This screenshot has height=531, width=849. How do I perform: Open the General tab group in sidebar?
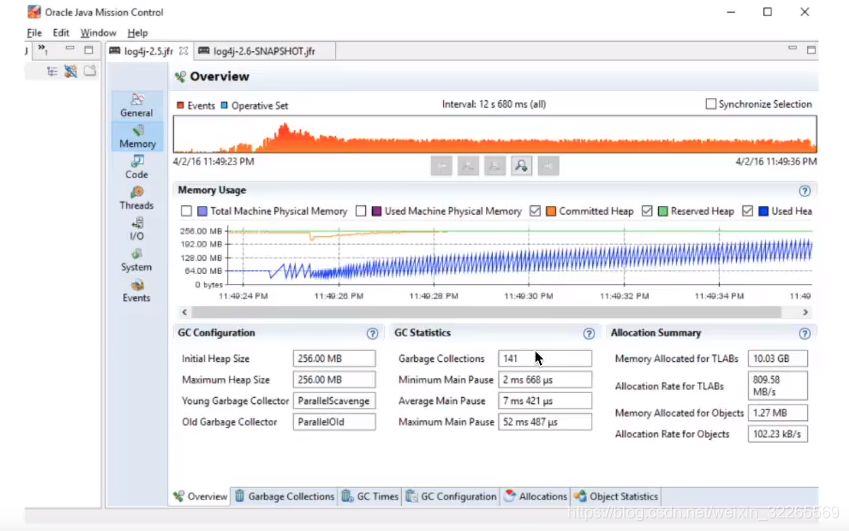[136, 106]
